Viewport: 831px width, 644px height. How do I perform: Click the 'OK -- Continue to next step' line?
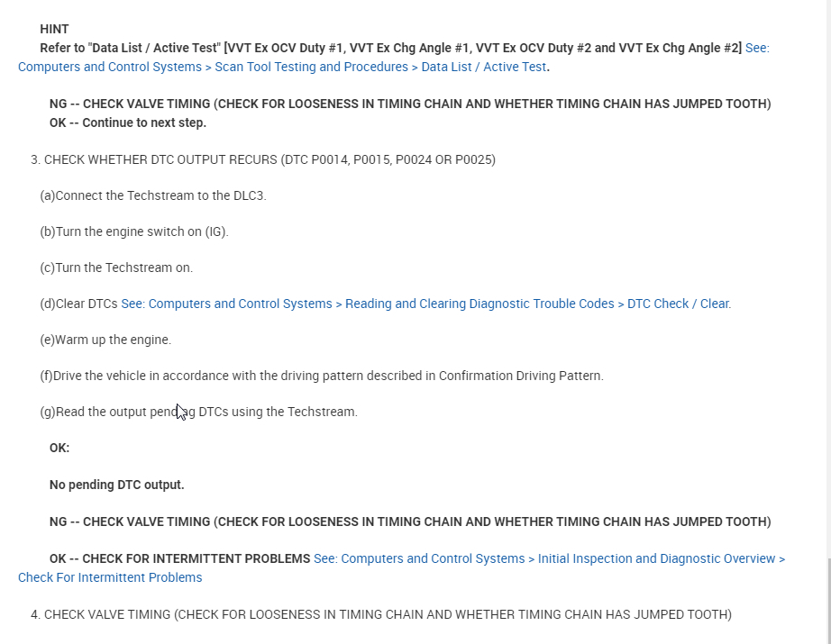coord(128,122)
